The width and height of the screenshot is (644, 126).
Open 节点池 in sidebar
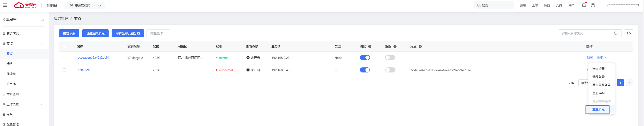pos(11,84)
